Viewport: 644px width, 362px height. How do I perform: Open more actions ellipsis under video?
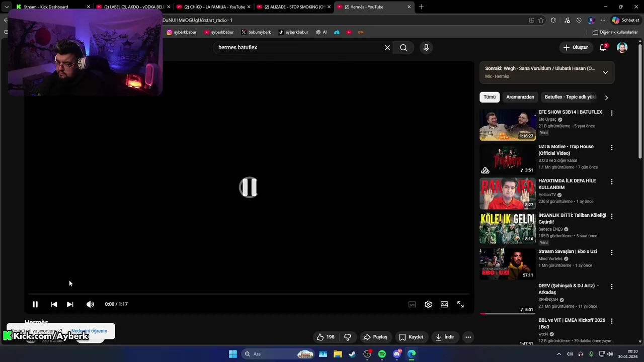tap(468, 337)
